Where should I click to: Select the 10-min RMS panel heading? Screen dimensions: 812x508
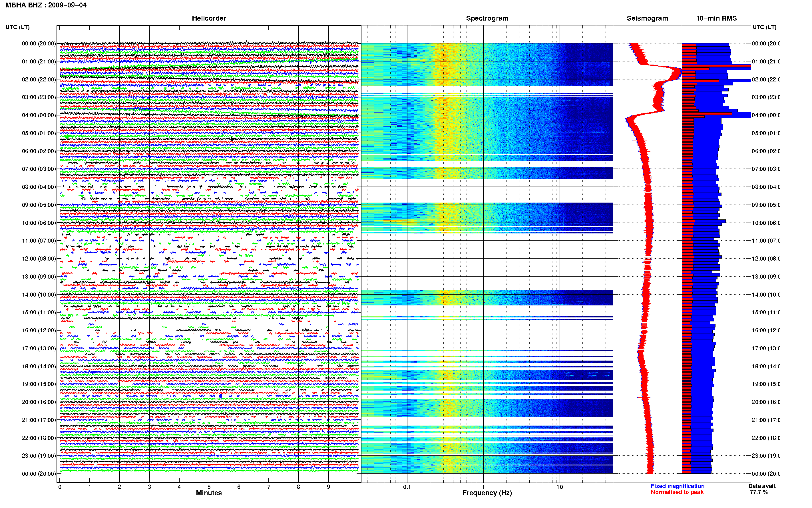point(716,18)
